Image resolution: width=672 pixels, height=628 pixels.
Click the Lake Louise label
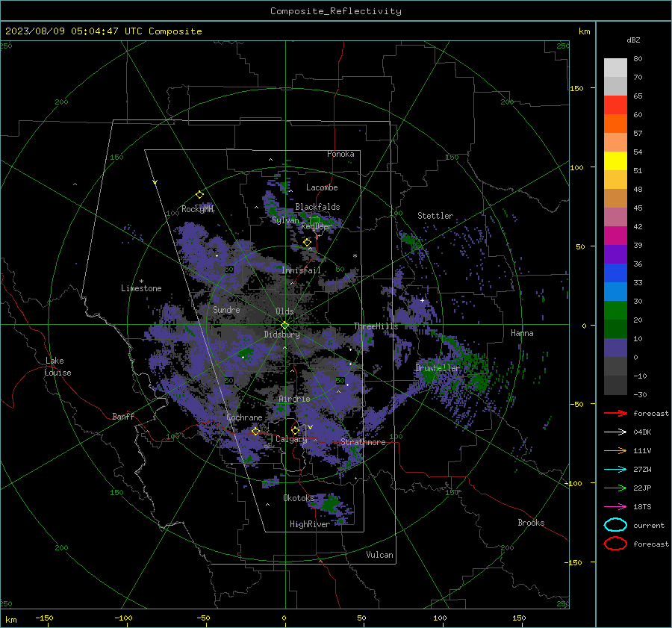(x=57, y=367)
